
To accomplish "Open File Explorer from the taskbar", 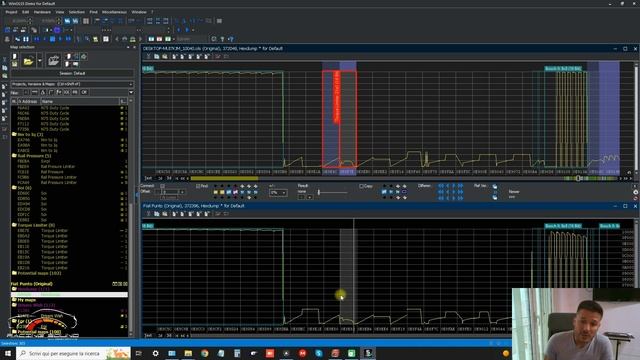I will 188,353.
